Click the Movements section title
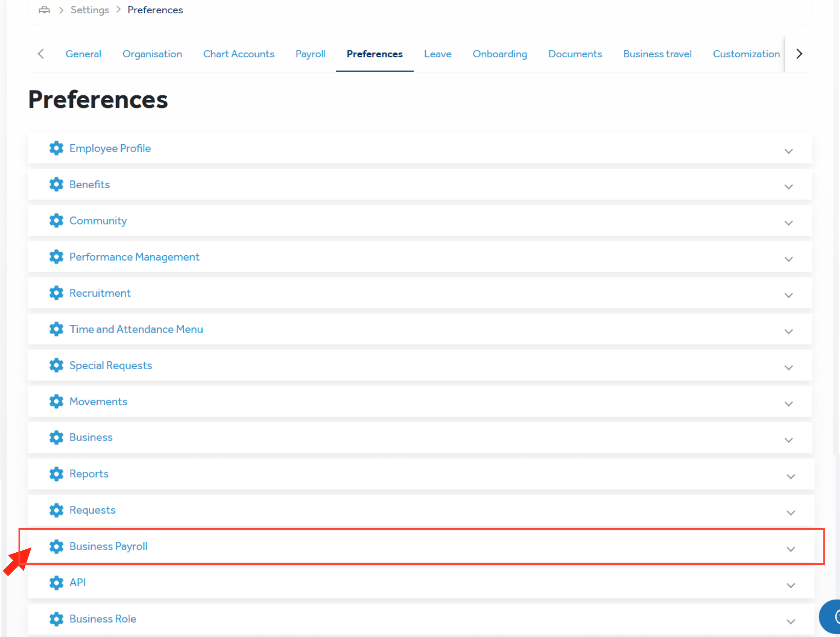 98,401
